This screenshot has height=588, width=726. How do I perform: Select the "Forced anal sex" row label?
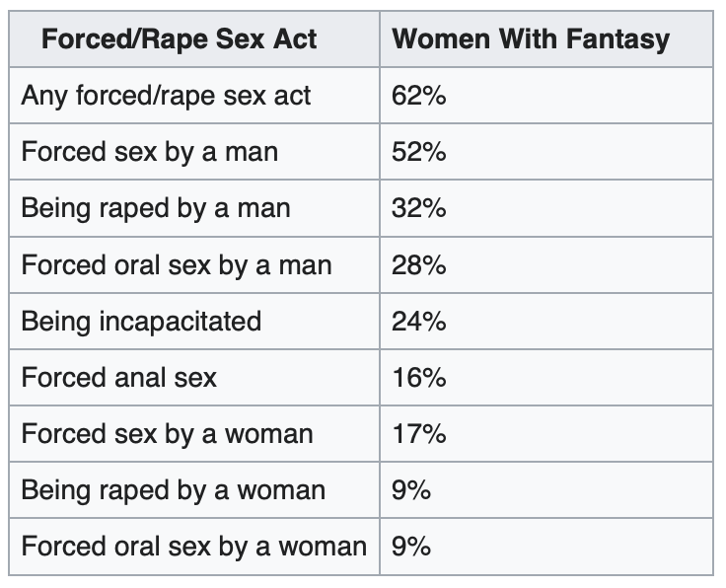coord(118,377)
